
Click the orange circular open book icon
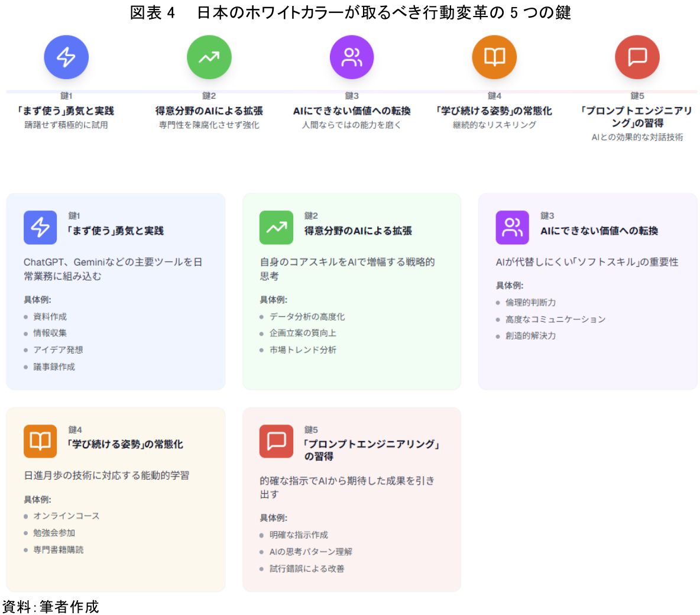(x=494, y=57)
